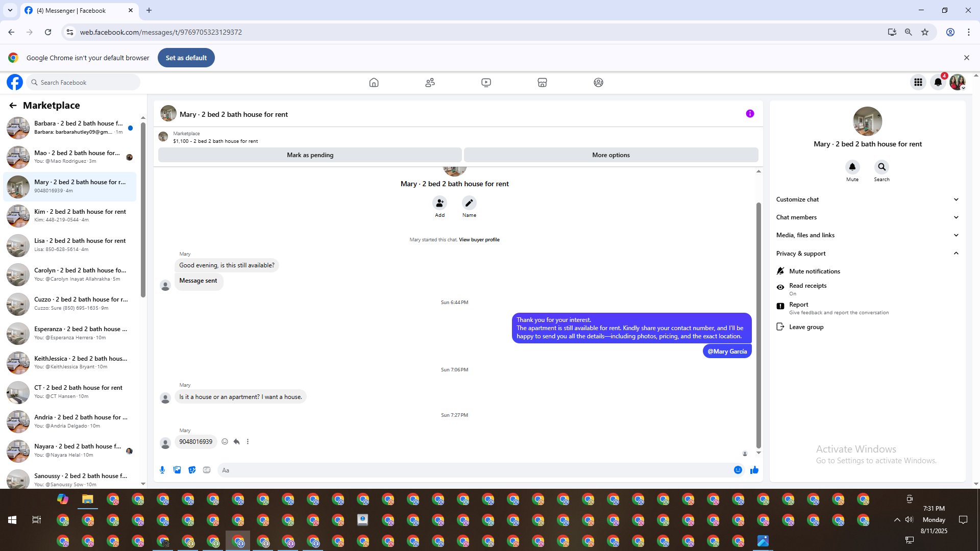980x551 pixels.
Task: Open the Marketplace tab in top navigation
Action: (x=542, y=82)
